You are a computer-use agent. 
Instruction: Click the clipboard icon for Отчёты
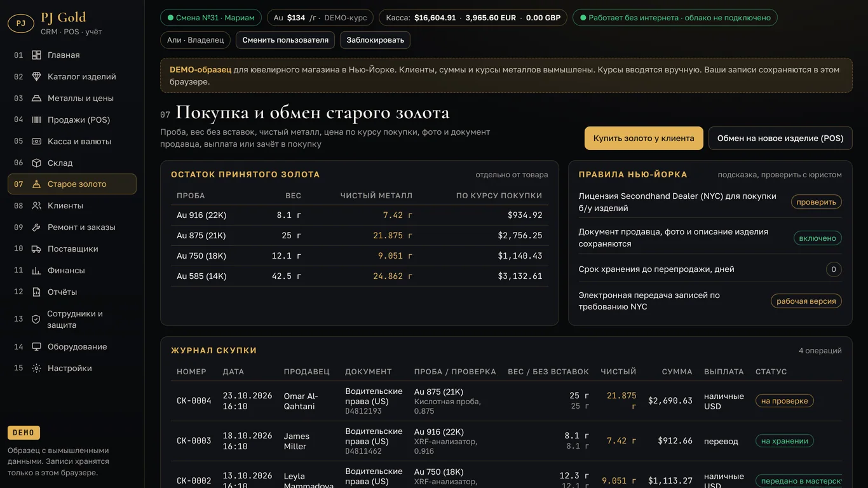tap(36, 292)
